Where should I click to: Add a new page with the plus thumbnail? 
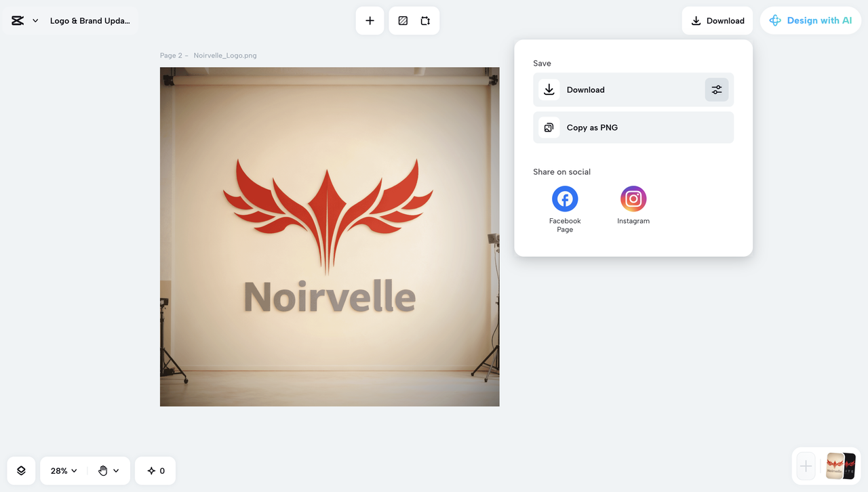click(805, 466)
